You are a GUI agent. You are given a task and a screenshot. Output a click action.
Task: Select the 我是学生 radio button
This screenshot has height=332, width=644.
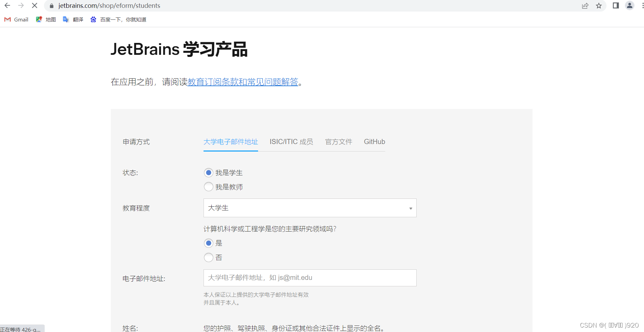click(x=209, y=173)
